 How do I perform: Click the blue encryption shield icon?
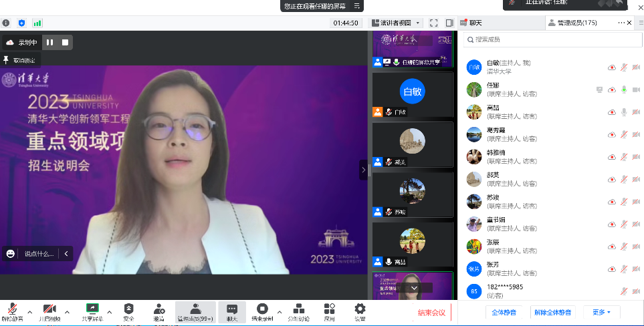tap(22, 23)
